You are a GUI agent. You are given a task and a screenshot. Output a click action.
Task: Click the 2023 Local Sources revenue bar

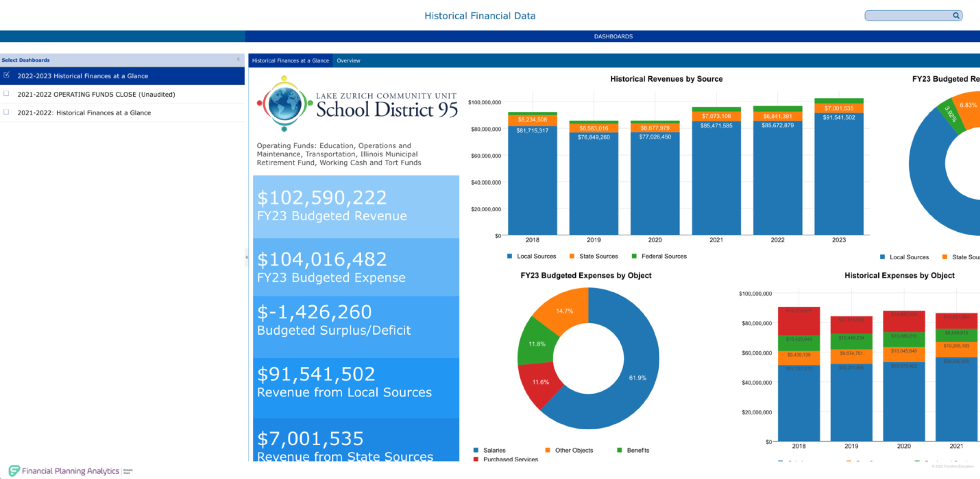point(839,174)
